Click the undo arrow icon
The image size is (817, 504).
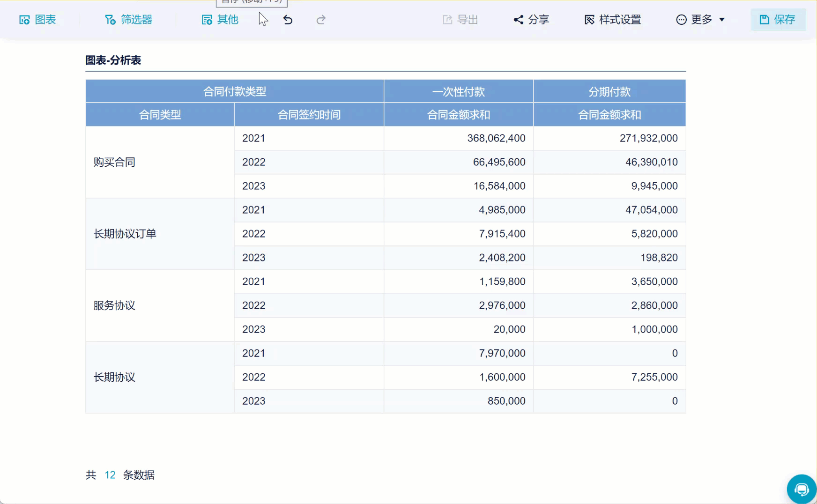click(288, 20)
